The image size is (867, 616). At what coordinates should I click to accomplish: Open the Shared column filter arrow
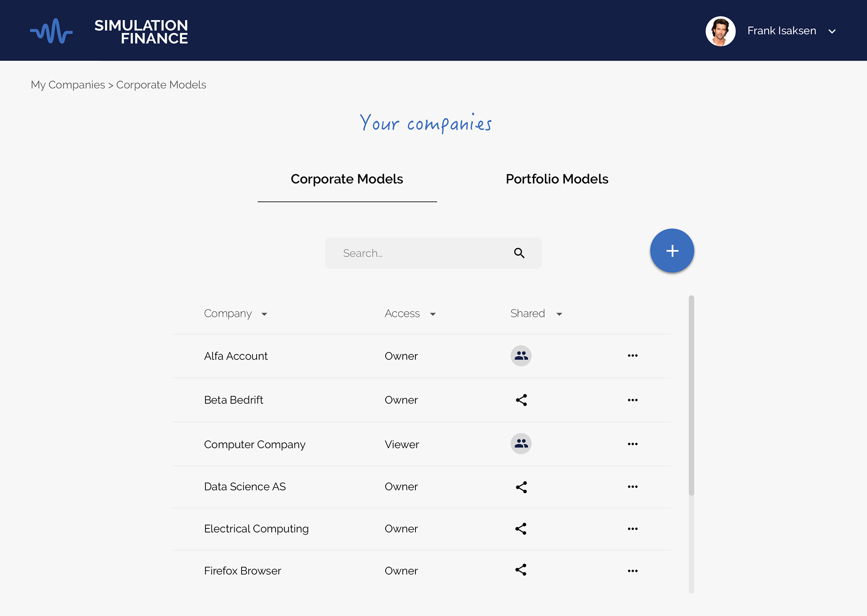pos(559,314)
